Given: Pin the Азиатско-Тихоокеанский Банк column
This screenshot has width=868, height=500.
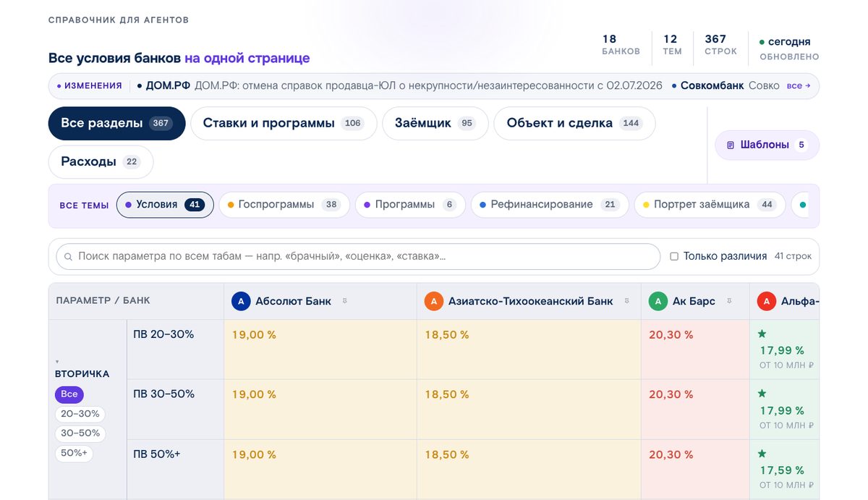Looking at the screenshot, I should tap(626, 301).
